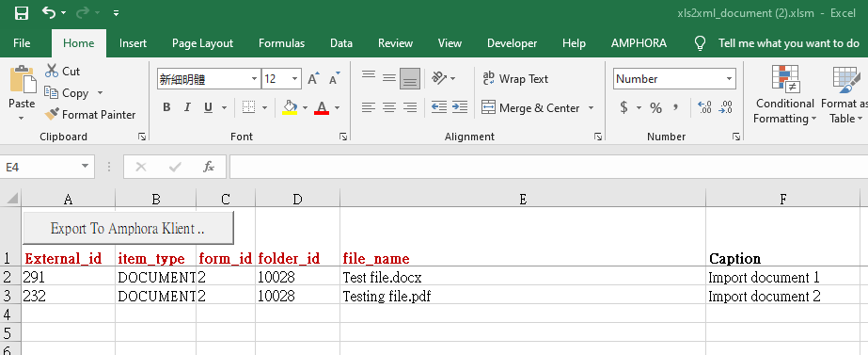868x355 pixels.
Task: Apply the red font color
Action: pos(322,107)
